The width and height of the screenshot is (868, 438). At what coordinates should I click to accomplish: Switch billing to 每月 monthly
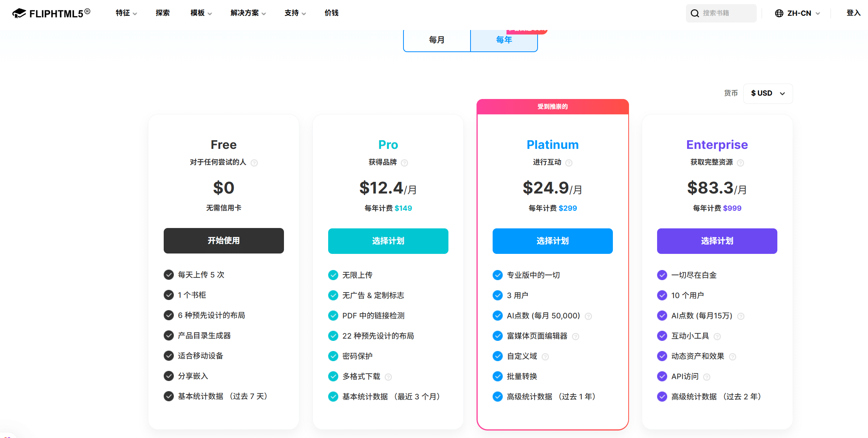[436, 40]
